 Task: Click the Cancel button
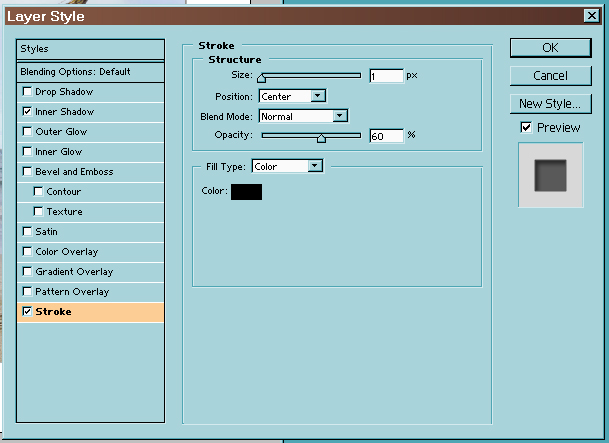click(550, 76)
